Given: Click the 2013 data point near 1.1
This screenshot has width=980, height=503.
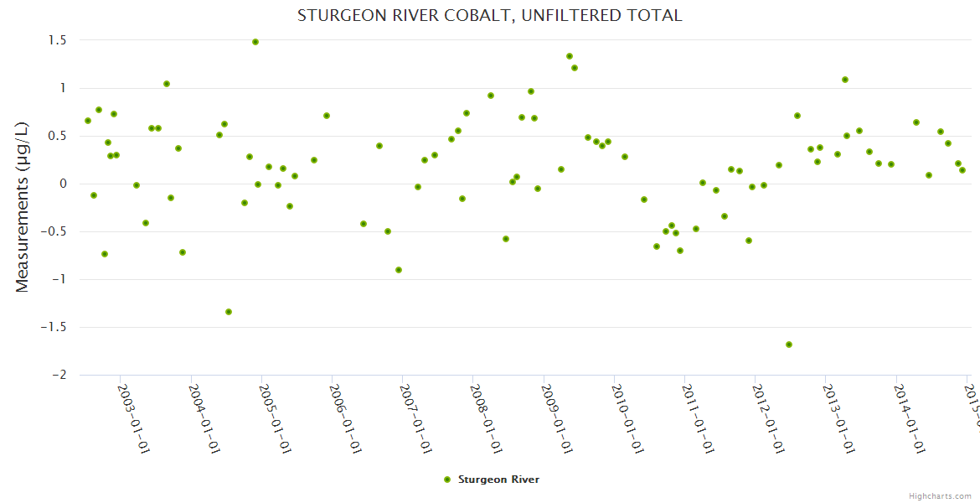Looking at the screenshot, I should (x=845, y=80).
